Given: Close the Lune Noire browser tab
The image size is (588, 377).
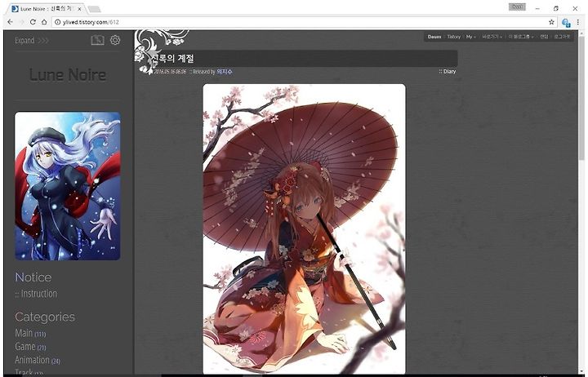Looking at the screenshot, I should point(79,9).
